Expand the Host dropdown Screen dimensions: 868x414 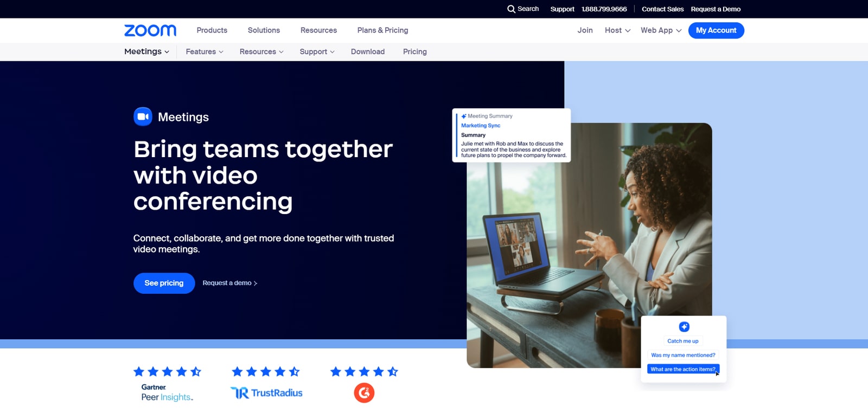(617, 30)
